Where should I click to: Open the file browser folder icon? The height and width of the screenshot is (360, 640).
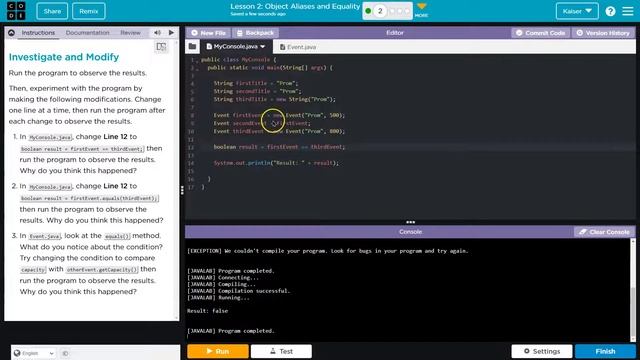tap(192, 47)
